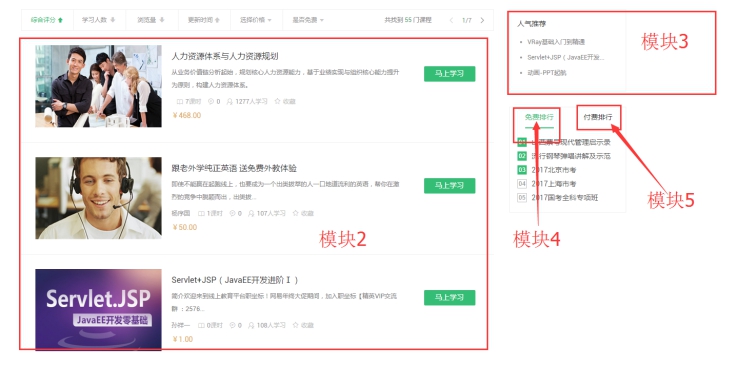This screenshot has height=365, width=738.
Task: Sort courses by 更新时间
Action: point(204,20)
